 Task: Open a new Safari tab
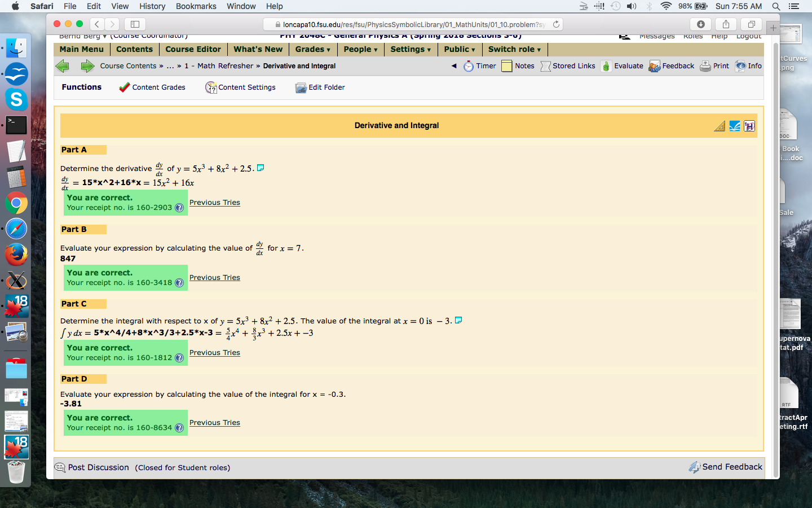[x=773, y=28]
